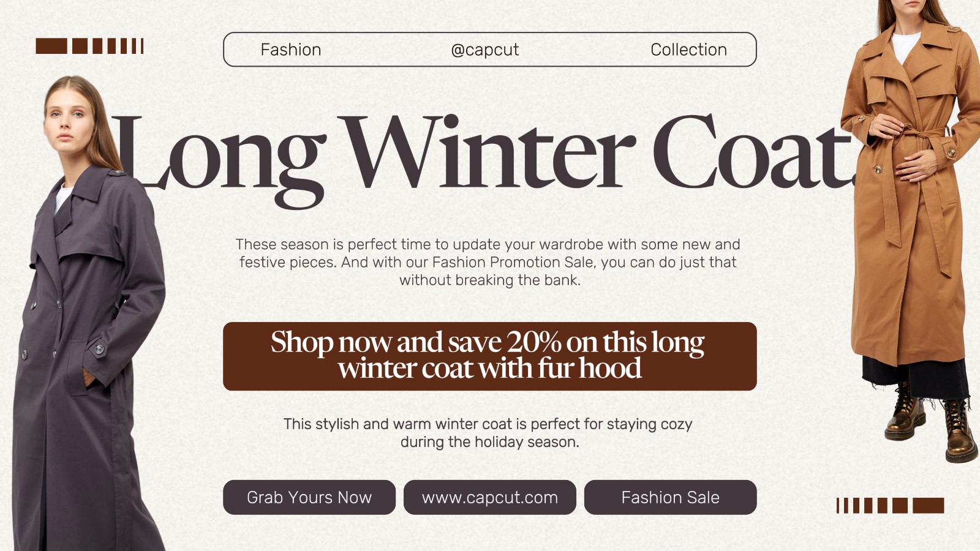Open the www.capcut.com link
This screenshot has height=551, width=980.
tap(490, 497)
